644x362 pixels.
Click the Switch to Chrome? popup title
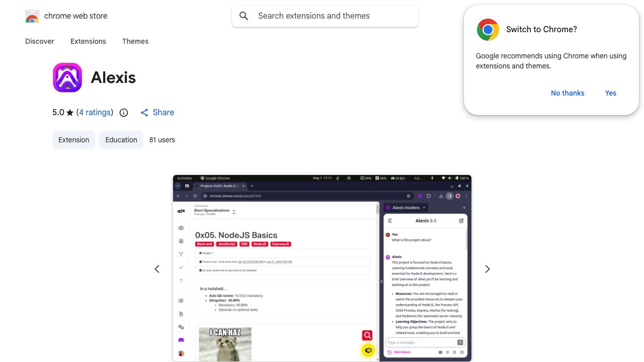[x=541, y=29]
